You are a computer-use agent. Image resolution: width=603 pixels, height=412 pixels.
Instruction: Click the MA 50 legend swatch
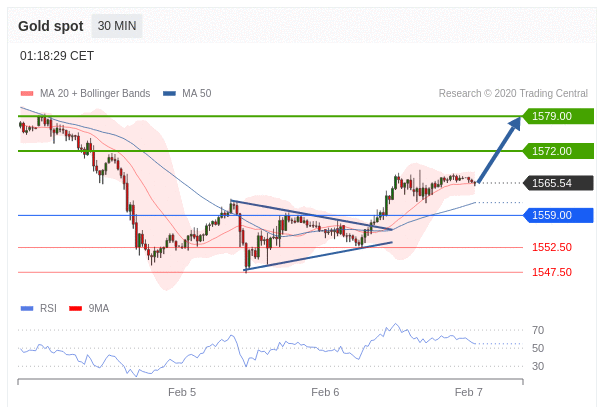[x=169, y=93]
